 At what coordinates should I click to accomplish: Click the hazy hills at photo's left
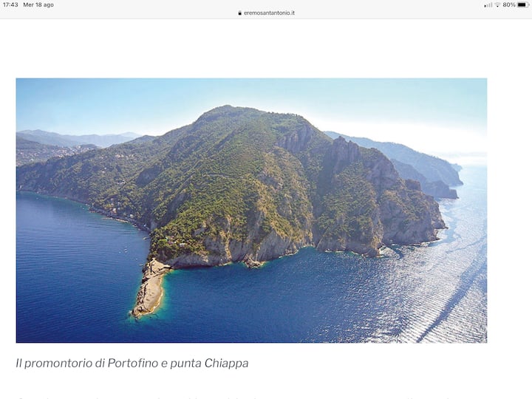point(68,141)
